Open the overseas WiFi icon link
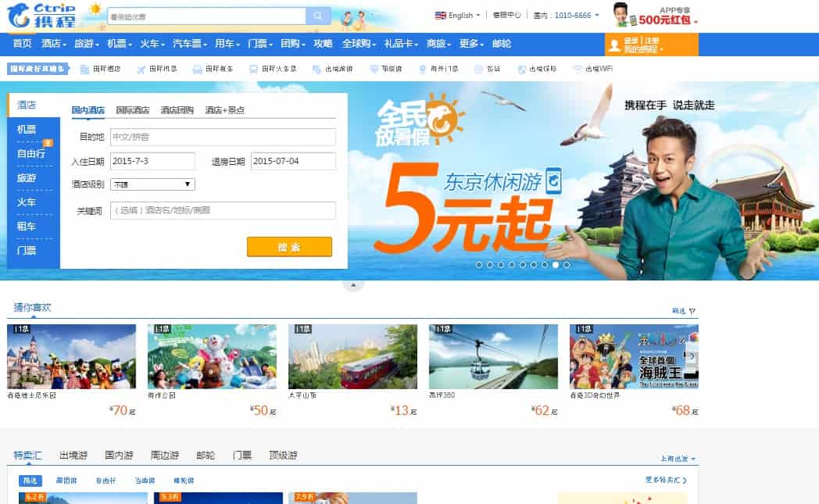 pos(578,69)
